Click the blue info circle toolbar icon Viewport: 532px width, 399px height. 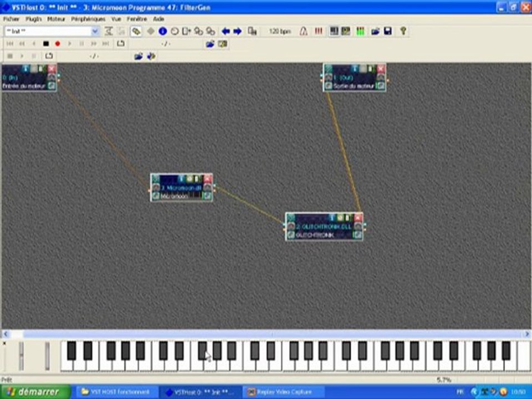[163, 31]
